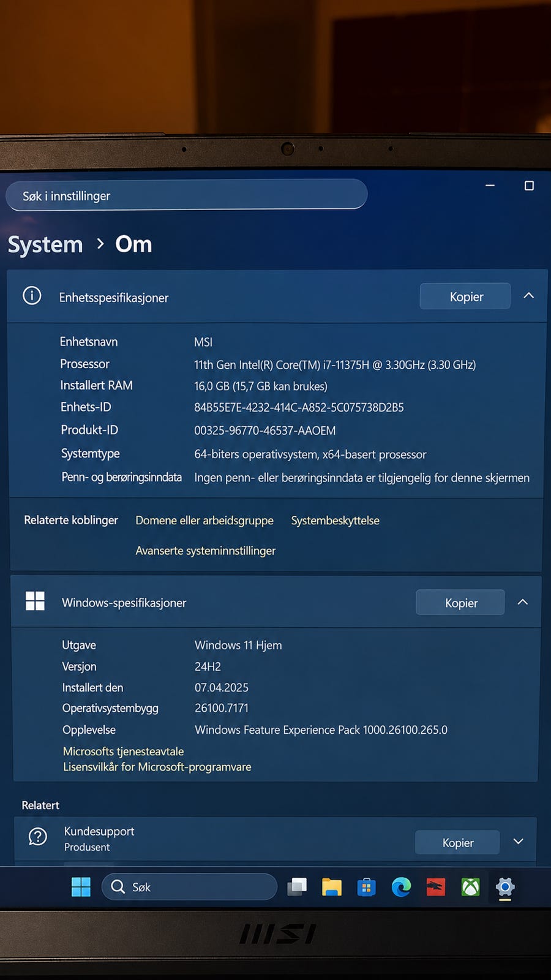The width and height of the screenshot is (551, 980).
Task: Click the Enhetsspesifikasjoner heading
Action: [x=114, y=298]
